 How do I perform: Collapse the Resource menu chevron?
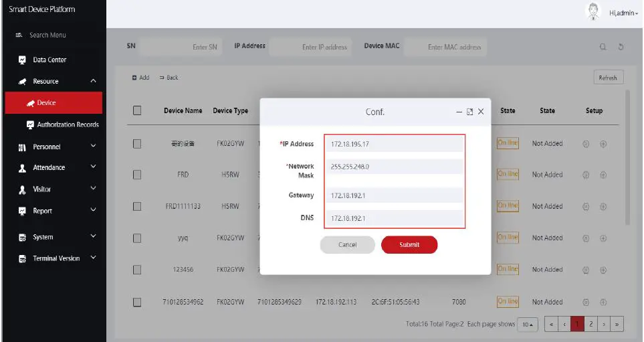tap(93, 81)
